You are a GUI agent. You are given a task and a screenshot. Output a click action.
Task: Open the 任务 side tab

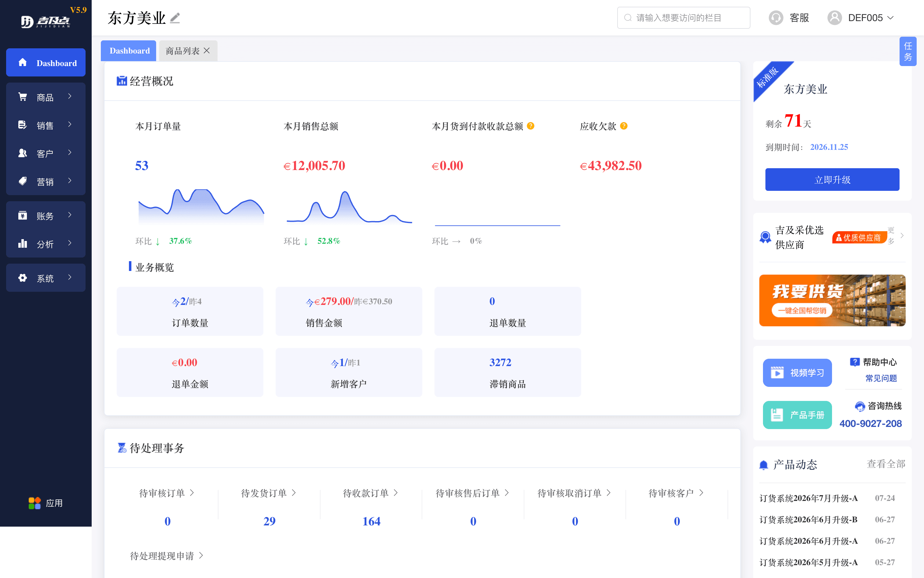(908, 51)
